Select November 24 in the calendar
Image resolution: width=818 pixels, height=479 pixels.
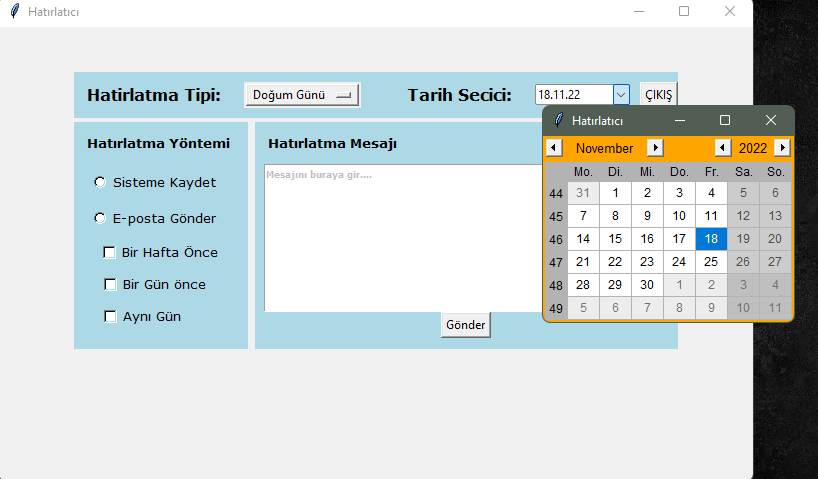pos(679,262)
